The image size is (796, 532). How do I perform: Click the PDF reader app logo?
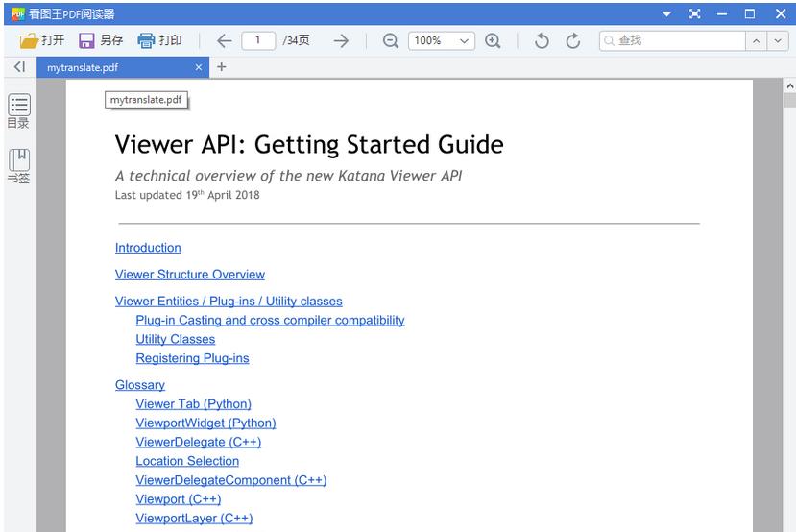[18, 13]
